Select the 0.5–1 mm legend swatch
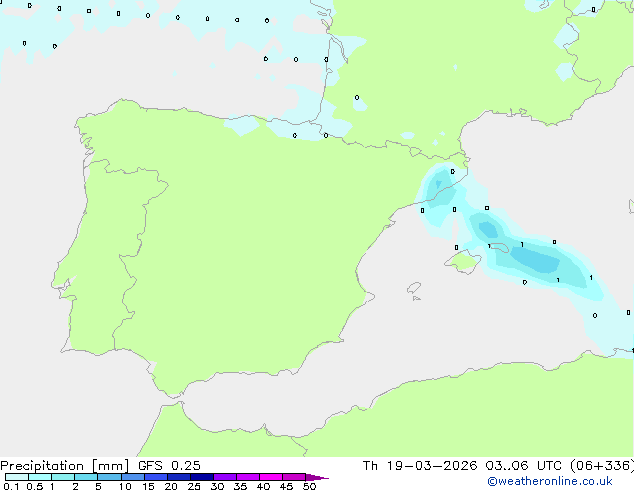Image resolution: width=634 pixels, height=490 pixels. (40, 477)
